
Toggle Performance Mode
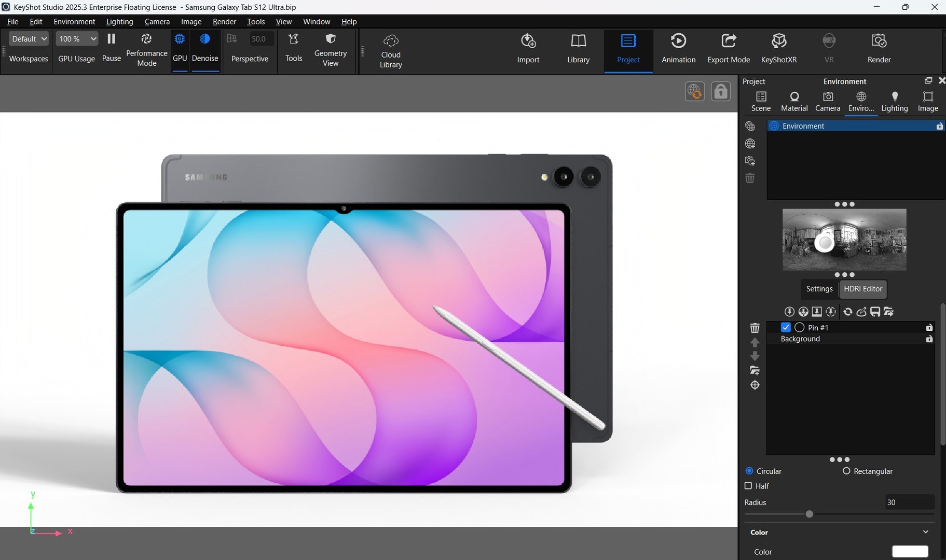(x=146, y=50)
